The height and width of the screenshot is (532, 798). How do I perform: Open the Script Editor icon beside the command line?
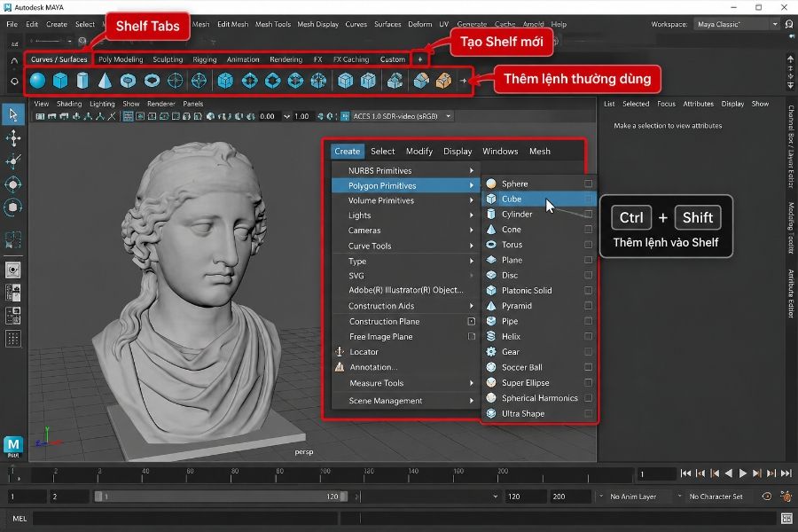click(786, 518)
